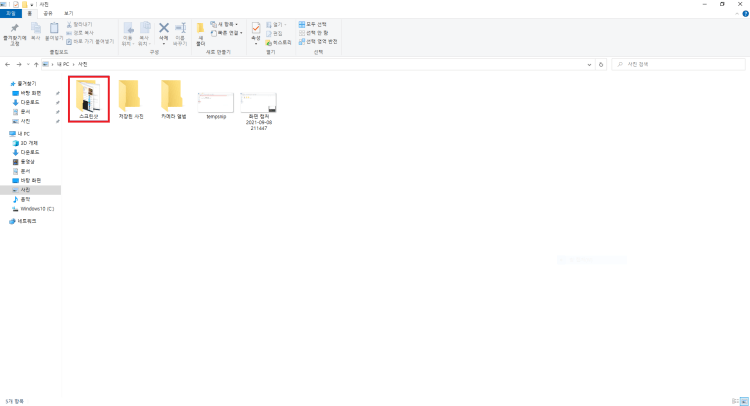Open 바탕 화면 under 내 PC
750x406 pixels.
26,181
